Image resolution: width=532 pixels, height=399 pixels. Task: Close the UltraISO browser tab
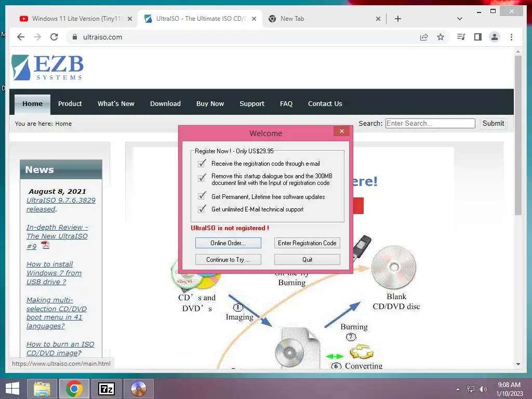(x=254, y=19)
